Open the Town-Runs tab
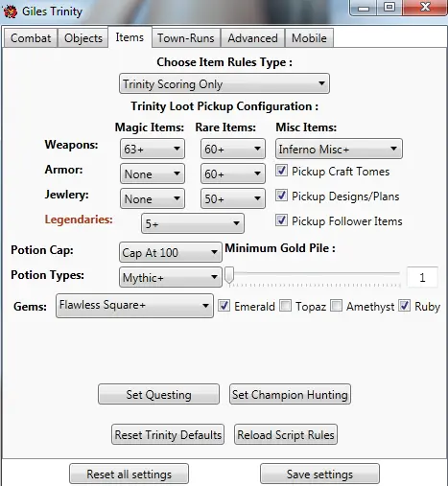The height and width of the screenshot is (486, 448). coord(186,38)
